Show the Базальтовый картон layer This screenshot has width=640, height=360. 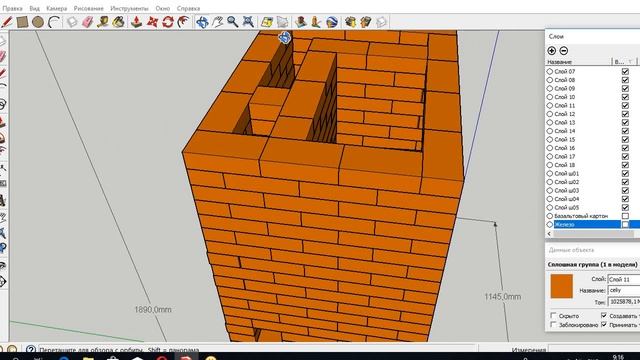pos(625,216)
